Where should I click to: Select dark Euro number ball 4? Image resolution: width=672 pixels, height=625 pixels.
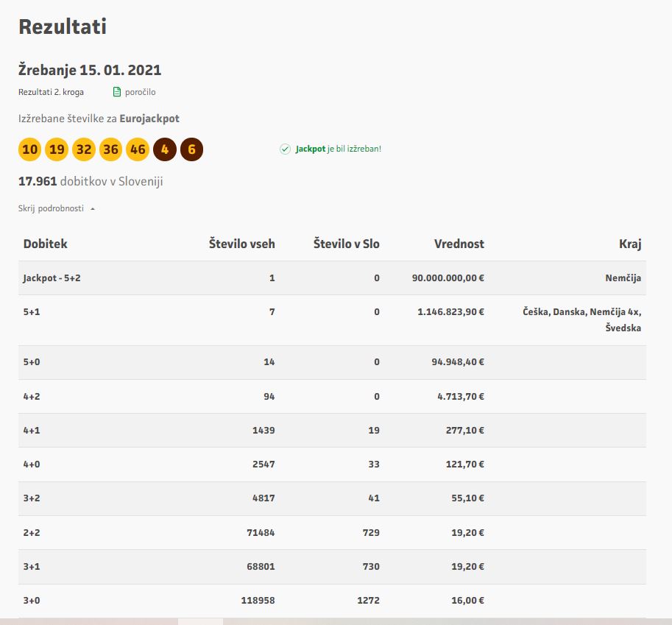[x=165, y=149]
